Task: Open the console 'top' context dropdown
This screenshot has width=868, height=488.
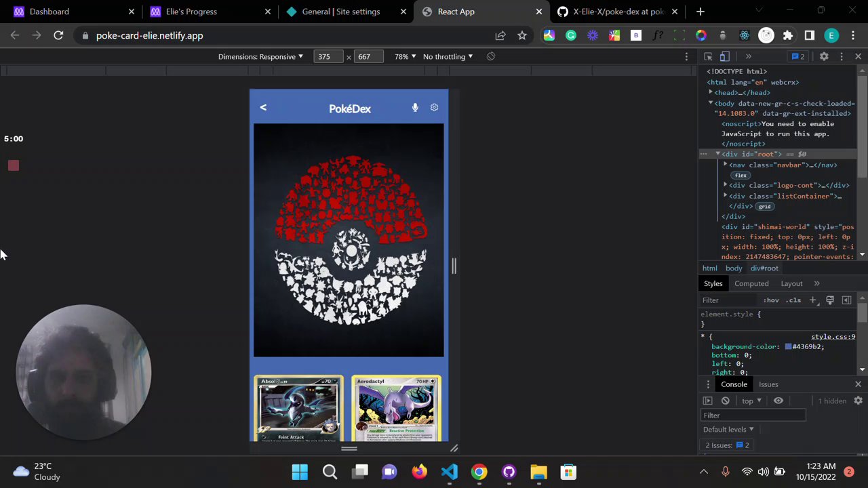Action: (751, 401)
